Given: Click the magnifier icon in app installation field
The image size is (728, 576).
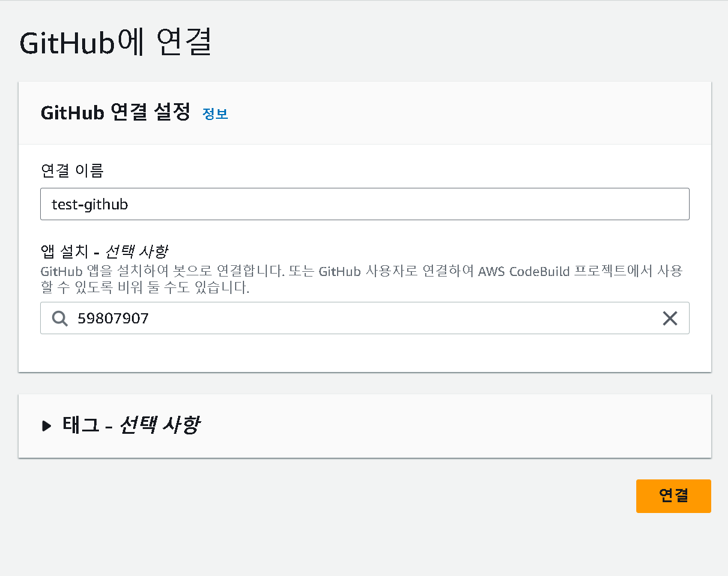Looking at the screenshot, I should pos(60,318).
